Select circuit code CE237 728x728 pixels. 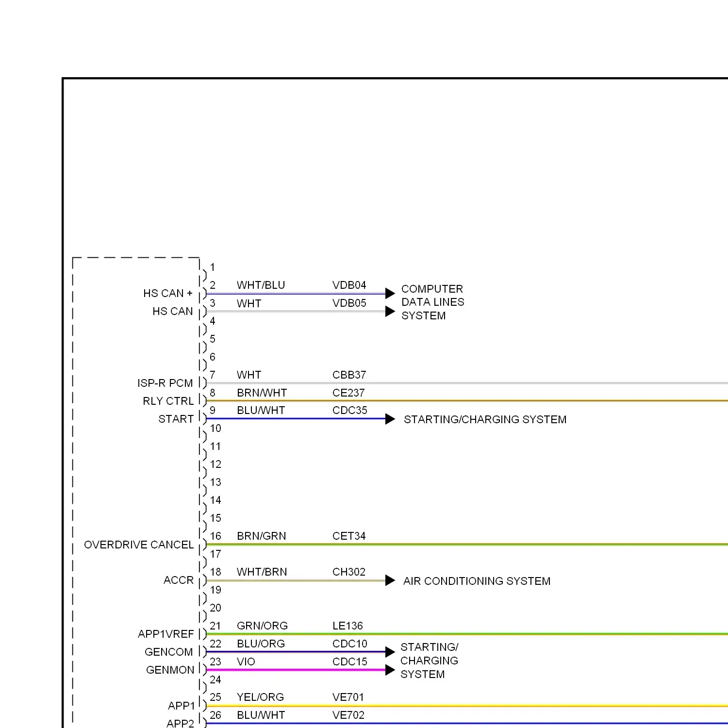coord(348,393)
